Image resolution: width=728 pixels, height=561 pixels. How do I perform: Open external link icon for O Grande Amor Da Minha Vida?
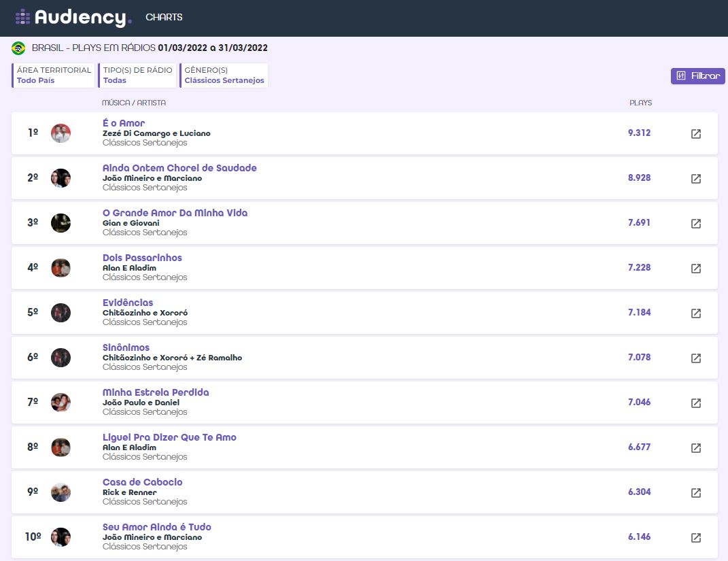point(695,223)
